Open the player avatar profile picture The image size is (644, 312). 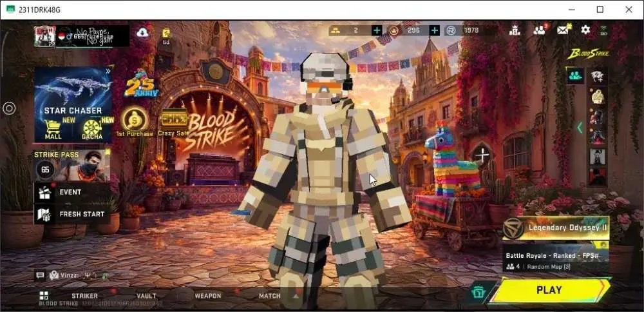(44, 36)
